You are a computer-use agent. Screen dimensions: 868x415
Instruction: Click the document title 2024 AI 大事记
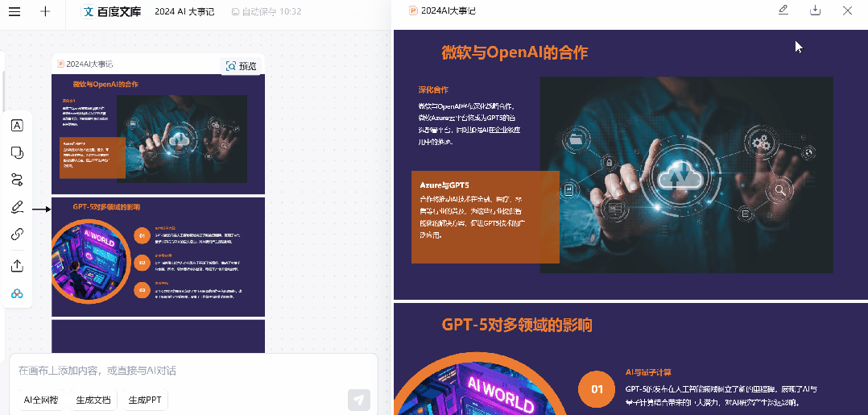coord(184,11)
